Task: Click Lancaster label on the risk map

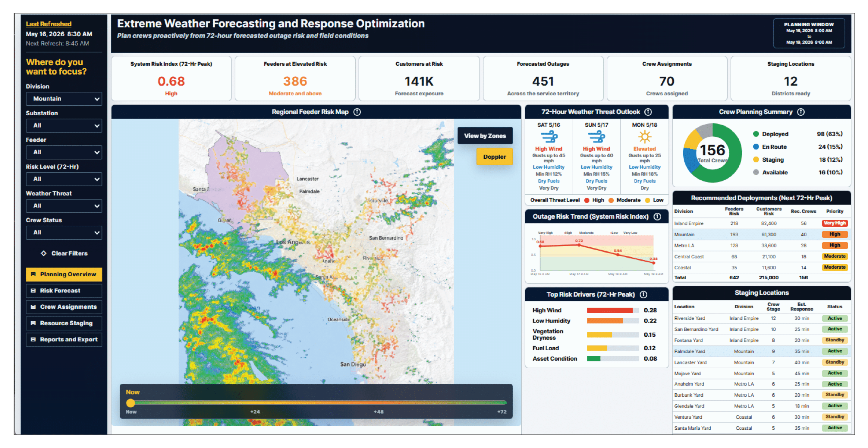Action: click(307, 179)
